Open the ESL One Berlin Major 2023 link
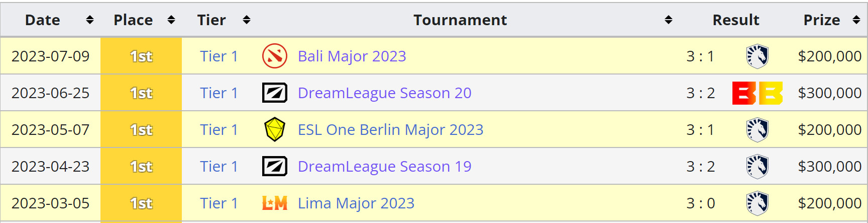 point(390,129)
